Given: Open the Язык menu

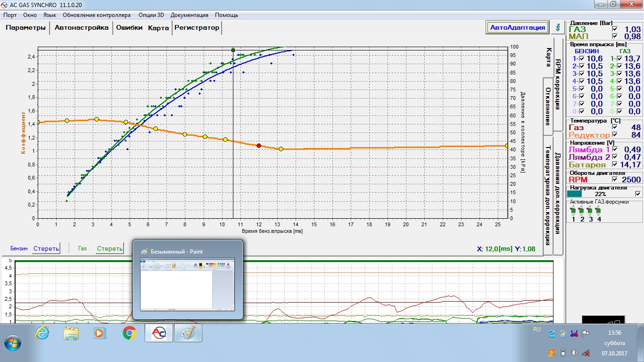Looking at the screenshot, I should (50, 15).
